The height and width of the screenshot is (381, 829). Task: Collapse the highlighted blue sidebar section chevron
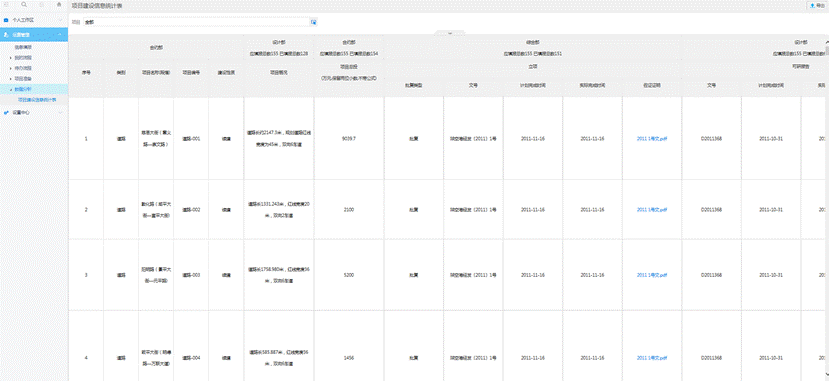point(60,34)
